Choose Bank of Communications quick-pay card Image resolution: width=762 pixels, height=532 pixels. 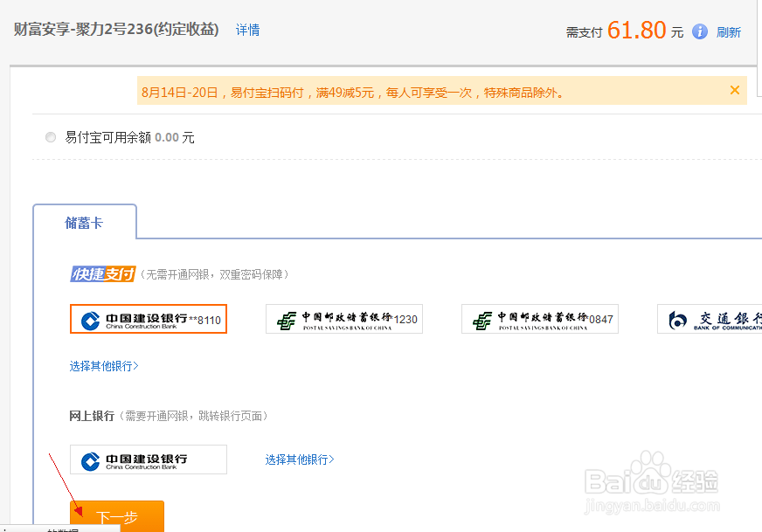(x=710, y=319)
